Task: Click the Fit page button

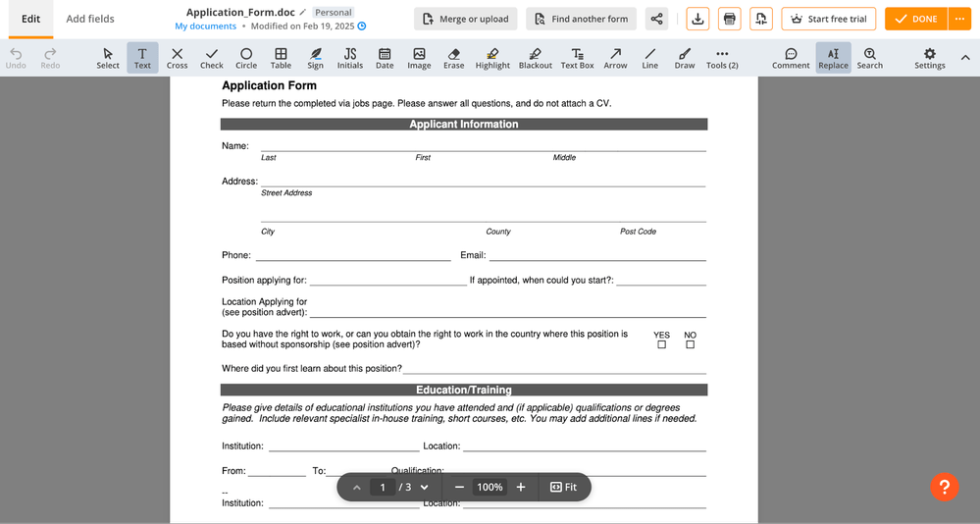Action: click(563, 487)
